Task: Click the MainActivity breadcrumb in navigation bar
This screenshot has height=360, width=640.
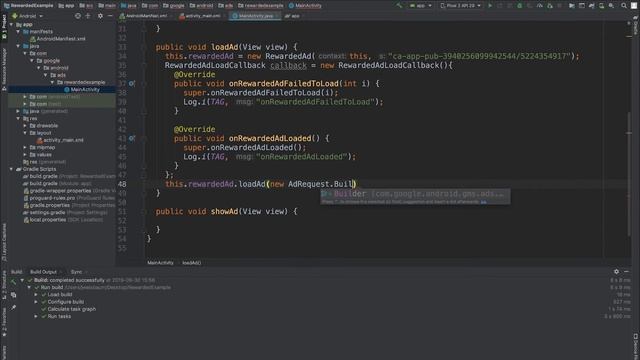Action: (305, 6)
